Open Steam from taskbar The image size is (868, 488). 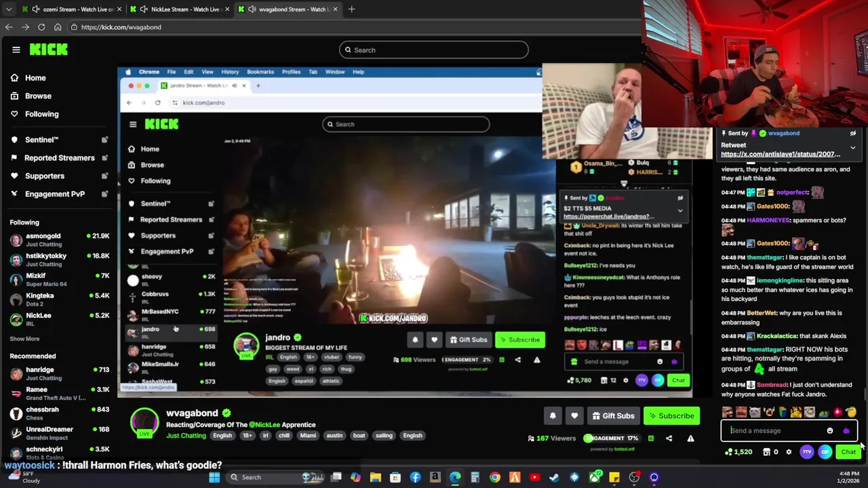[x=554, y=478]
